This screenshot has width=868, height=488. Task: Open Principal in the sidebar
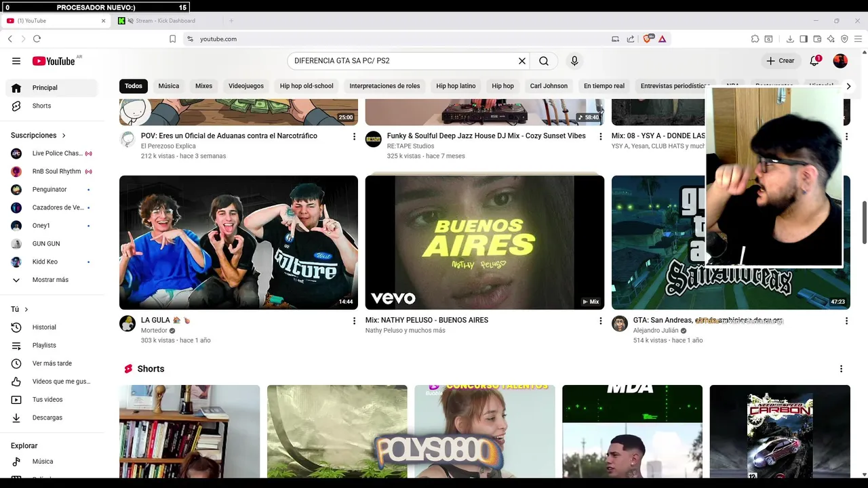[x=52, y=87]
